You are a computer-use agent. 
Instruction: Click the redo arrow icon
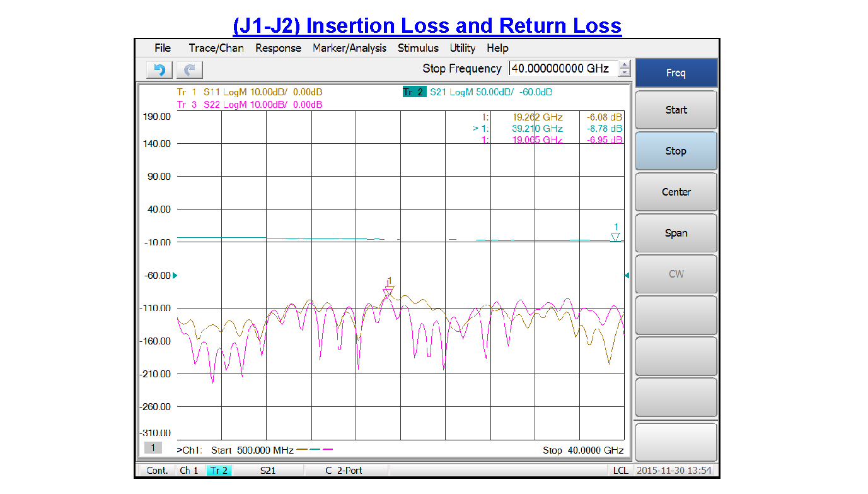coord(190,70)
